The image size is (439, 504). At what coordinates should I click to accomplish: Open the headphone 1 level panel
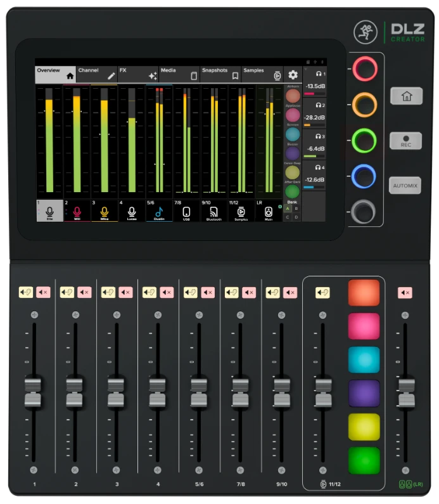[315, 83]
